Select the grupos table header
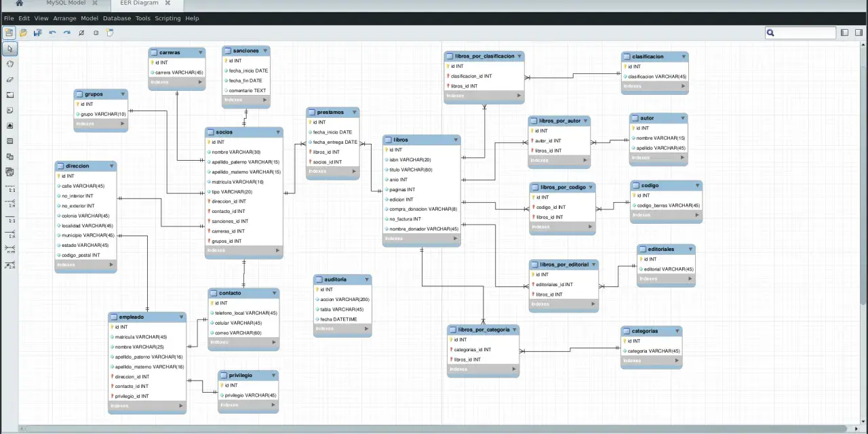Screen dimensions: 868x434 point(100,94)
